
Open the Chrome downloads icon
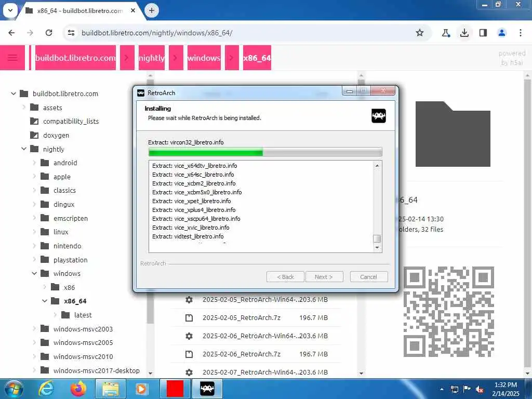tap(464, 33)
